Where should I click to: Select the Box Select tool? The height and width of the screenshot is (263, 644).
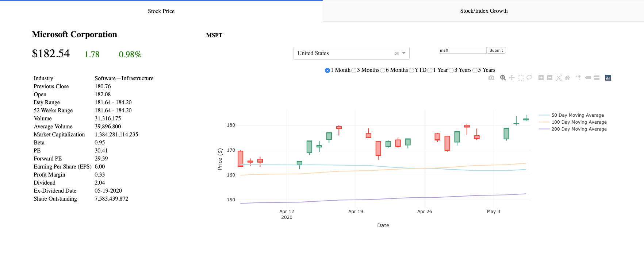pos(521,78)
